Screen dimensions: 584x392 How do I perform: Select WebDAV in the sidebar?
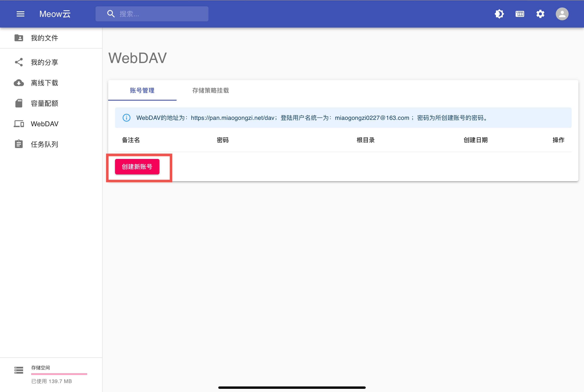tap(44, 124)
